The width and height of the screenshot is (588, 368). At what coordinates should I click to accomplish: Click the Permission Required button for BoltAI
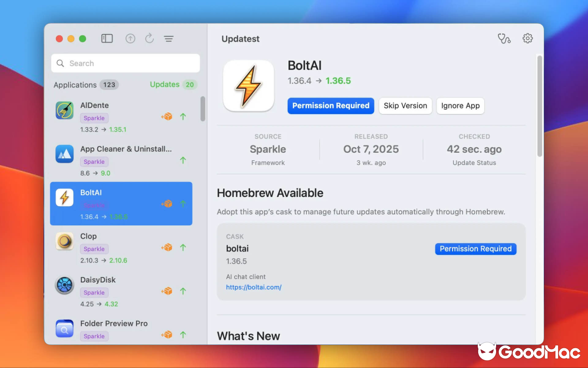(x=330, y=106)
